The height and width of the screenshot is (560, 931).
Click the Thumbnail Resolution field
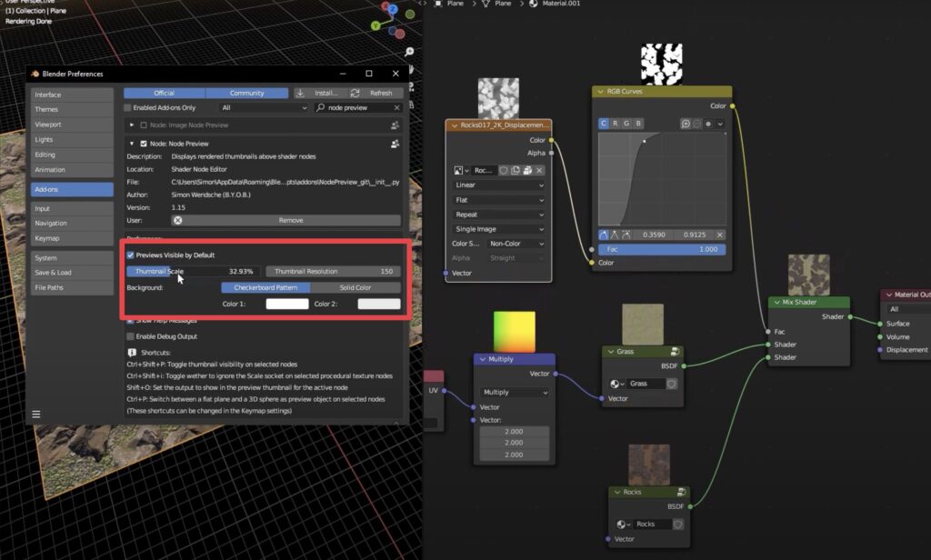[x=333, y=272]
